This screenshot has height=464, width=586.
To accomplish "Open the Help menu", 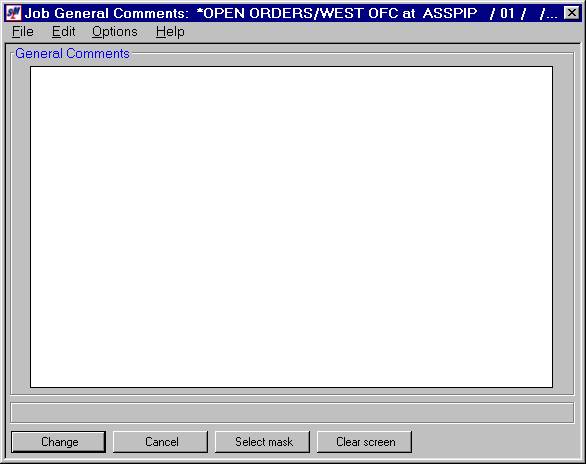I will click(x=170, y=32).
